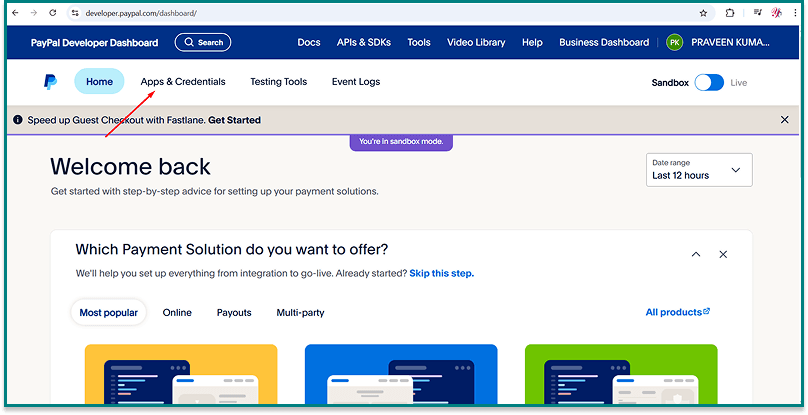Click the Fastlane info icon
The image size is (808, 415).
click(18, 120)
